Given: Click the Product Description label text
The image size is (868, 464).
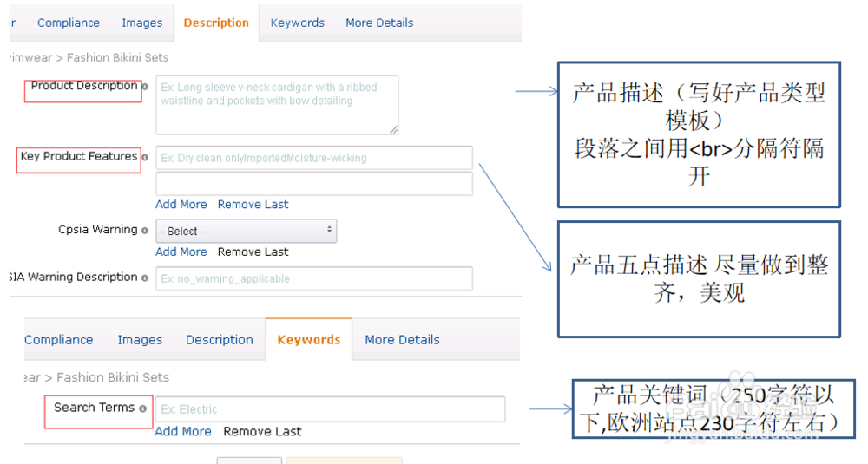Looking at the screenshot, I should [84, 86].
